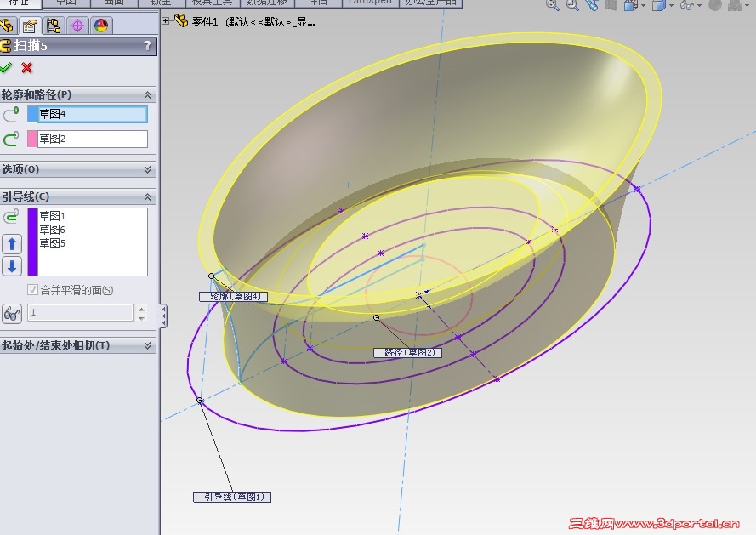Open view orientation dropdown arrow
The image size is (756, 535).
click(643, 6)
